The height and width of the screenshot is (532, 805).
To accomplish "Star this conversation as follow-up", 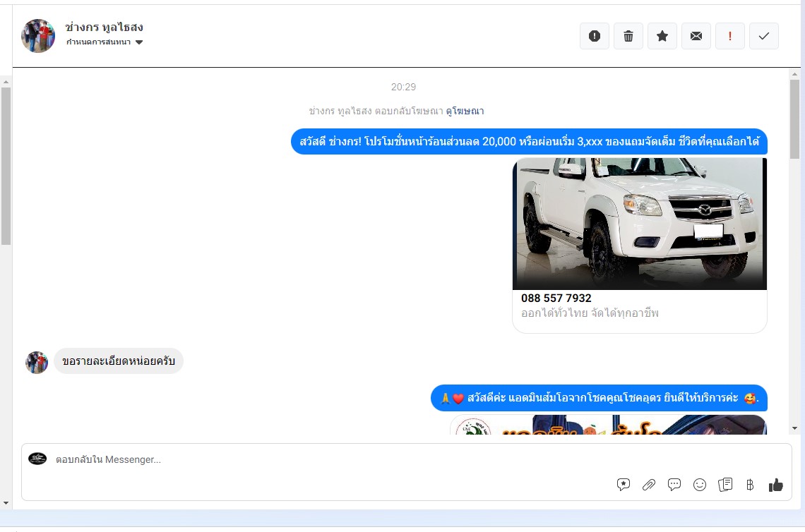I will click(662, 36).
